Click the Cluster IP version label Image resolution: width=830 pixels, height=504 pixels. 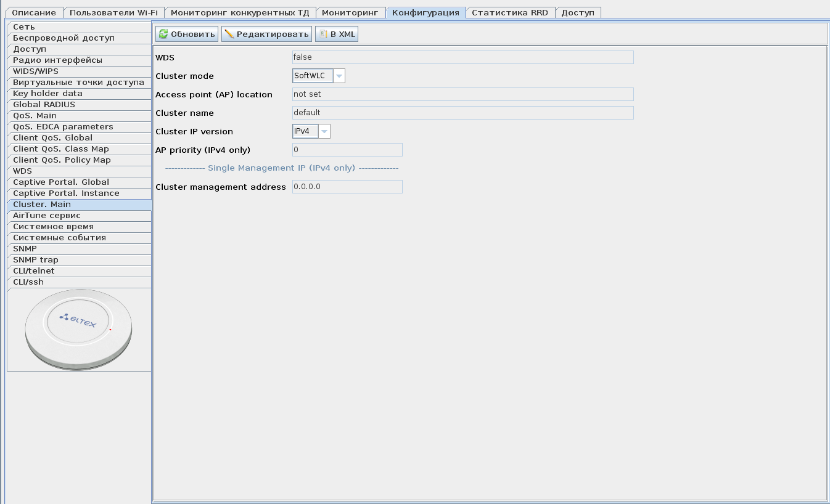click(194, 132)
